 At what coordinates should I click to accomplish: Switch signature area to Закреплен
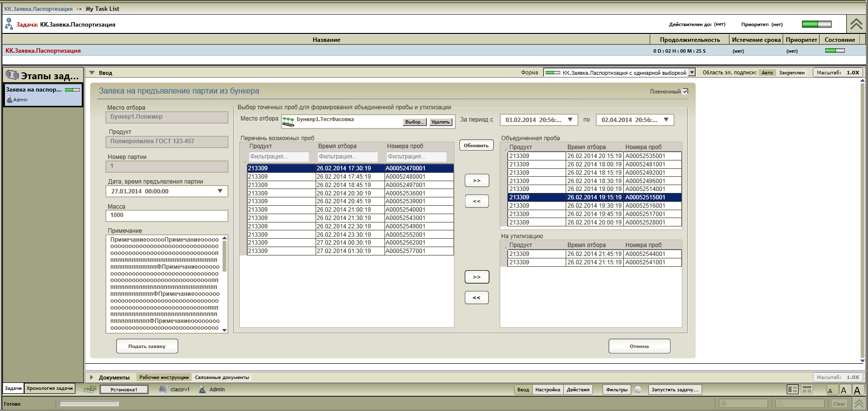[792, 73]
